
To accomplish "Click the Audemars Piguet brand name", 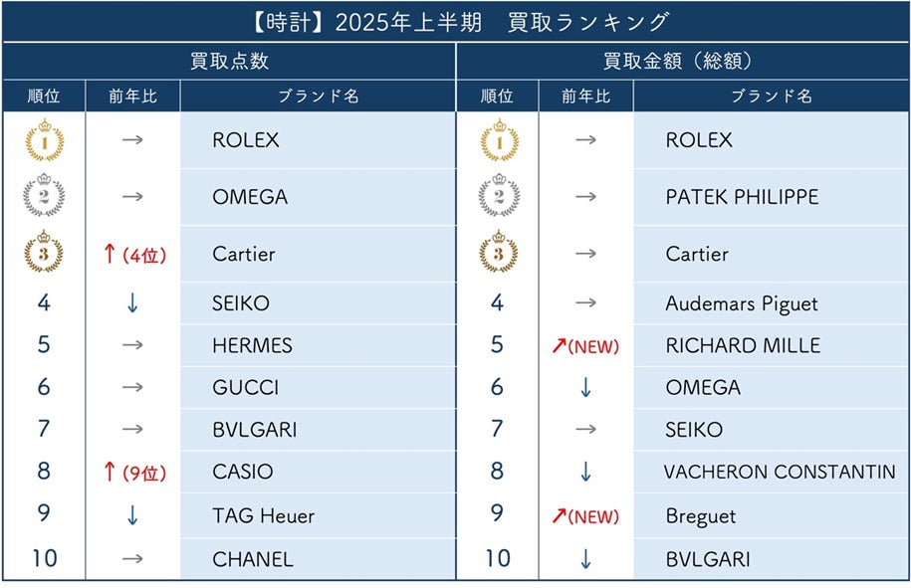I will pyautogui.click(x=742, y=303).
